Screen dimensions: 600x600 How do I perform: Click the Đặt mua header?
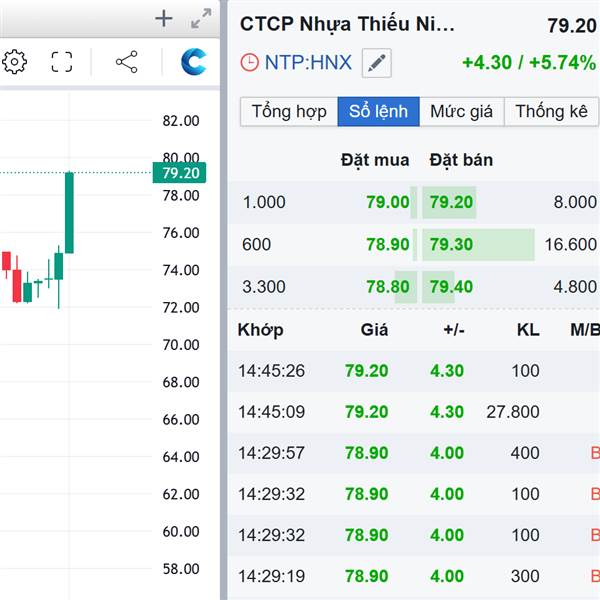click(375, 160)
